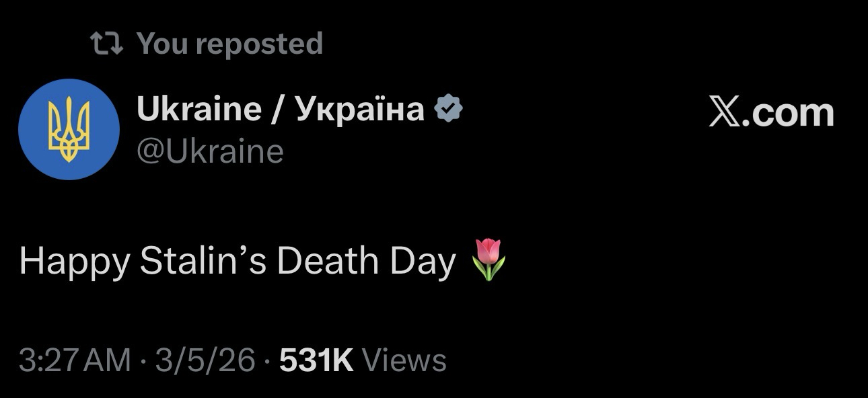Open the Ukraine profile avatar
The image size is (868, 398).
click(69, 129)
